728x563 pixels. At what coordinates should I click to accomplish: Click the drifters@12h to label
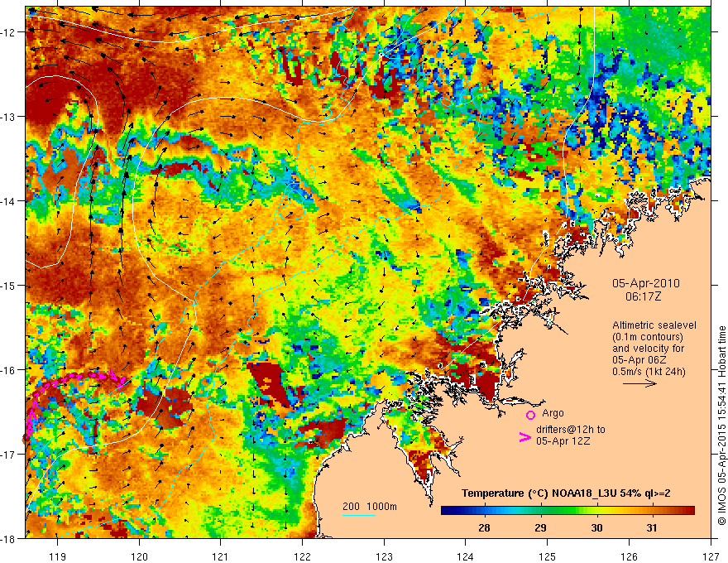pos(571,430)
